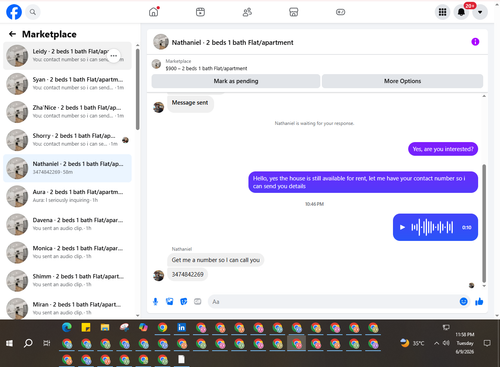The height and width of the screenshot is (367, 500).
Task: Open Facebook search magnifier
Action: 33,12
